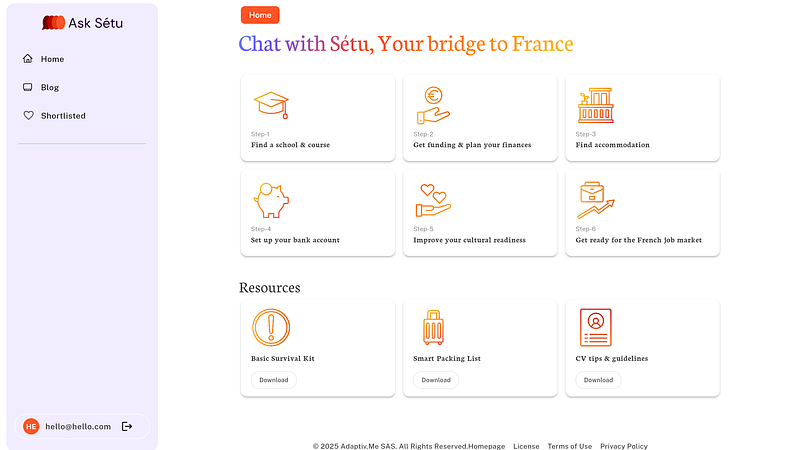Open the Privacy Policy link
The height and width of the screenshot is (450, 800).
624,446
